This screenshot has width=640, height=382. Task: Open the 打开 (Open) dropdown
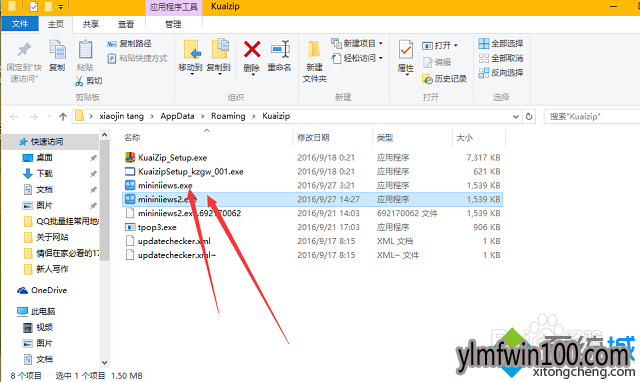click(x=440, y=45)
